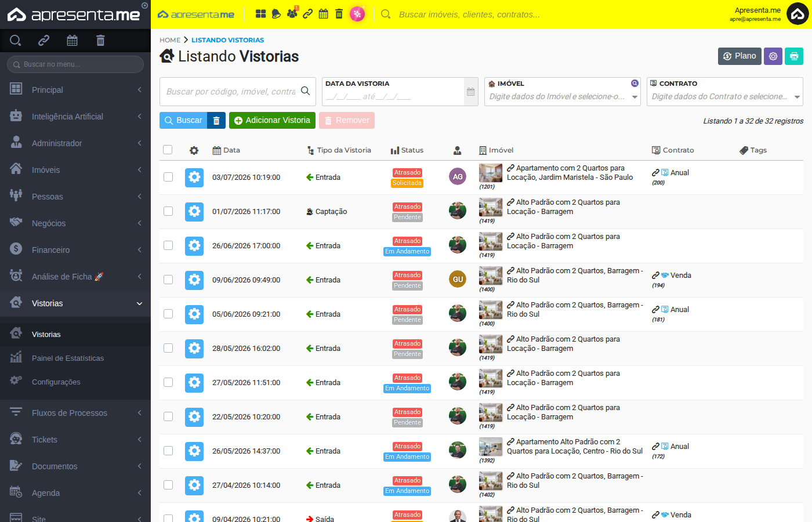Click property thumbnail 1201 in the first row
The width and height of the screenshot is (812, 522).
(x=491, y=173)
